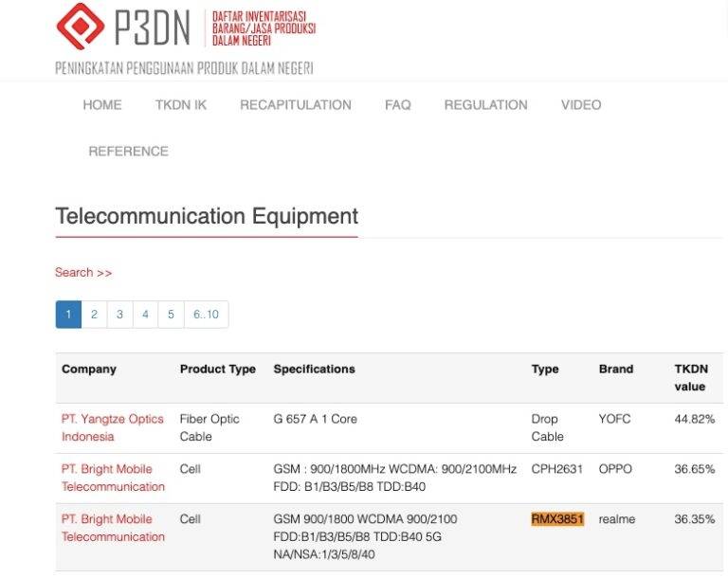Open PT. Bright Mobile Telecommunication OPPO row link
This screenshot has height=578, width=728.
(x=113, y=478)
